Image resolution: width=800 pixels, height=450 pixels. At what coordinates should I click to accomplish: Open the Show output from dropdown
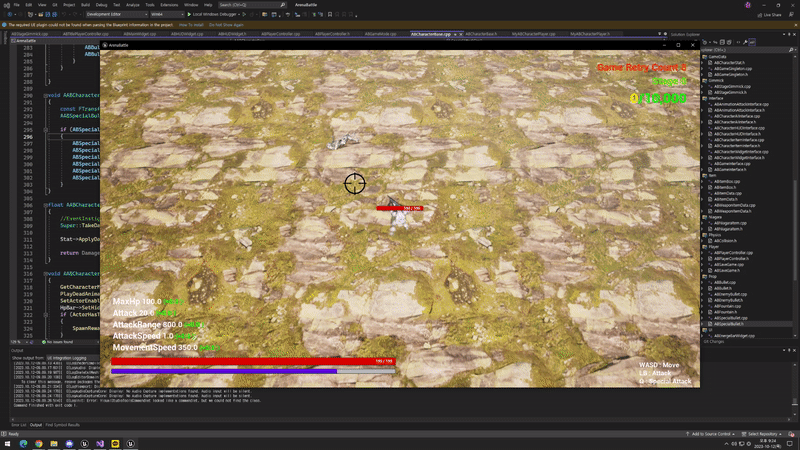73,358
